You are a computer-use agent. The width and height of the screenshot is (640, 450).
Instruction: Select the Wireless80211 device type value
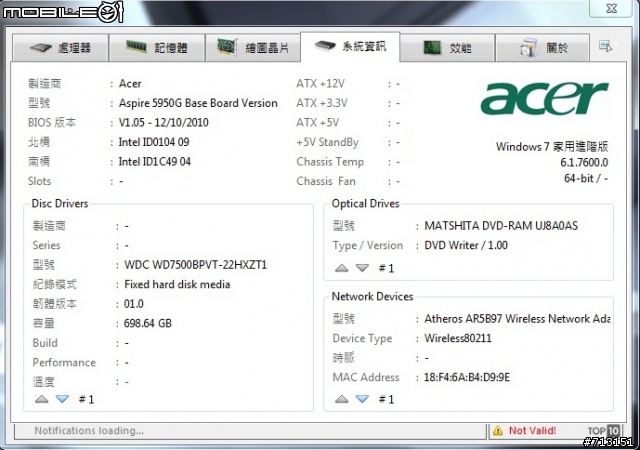point(458,338)
